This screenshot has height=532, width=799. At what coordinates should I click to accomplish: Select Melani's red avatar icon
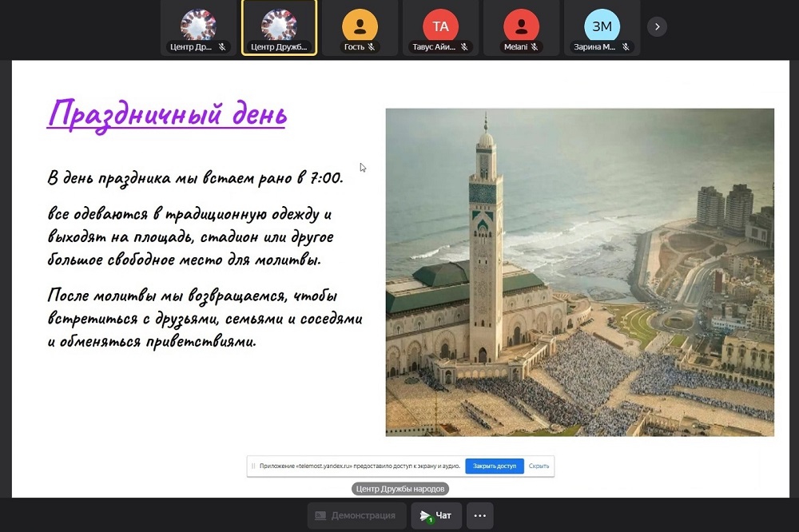click(x=521, y=26)
